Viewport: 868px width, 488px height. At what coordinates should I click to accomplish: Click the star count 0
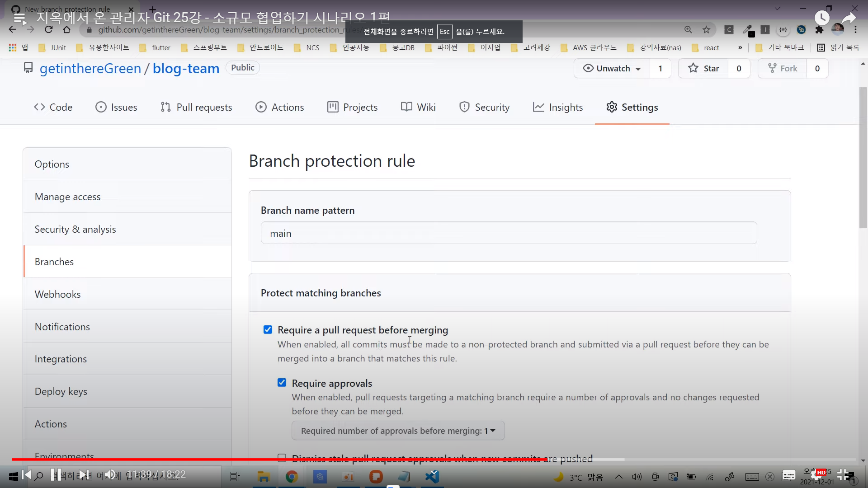[739, 68]
